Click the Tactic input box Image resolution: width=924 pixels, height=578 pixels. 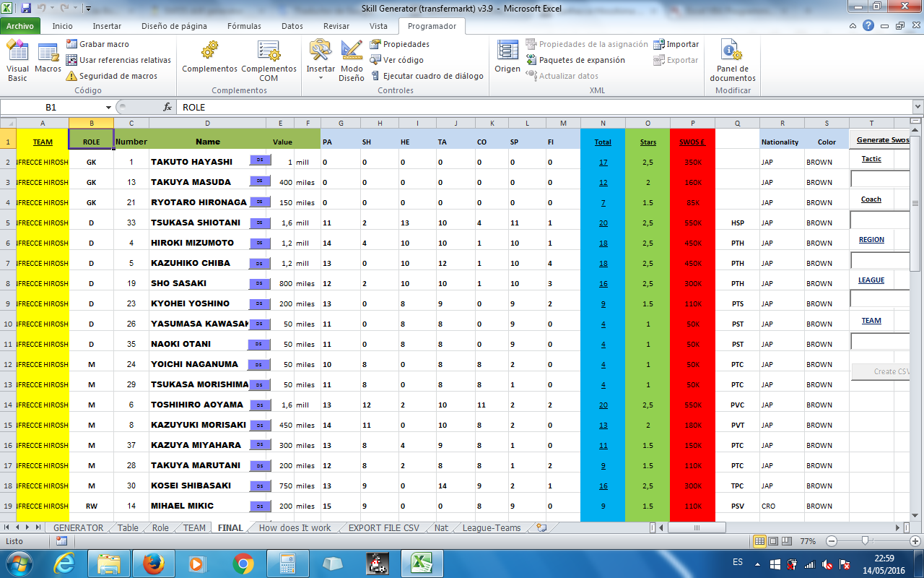click(x=880, y=178)
